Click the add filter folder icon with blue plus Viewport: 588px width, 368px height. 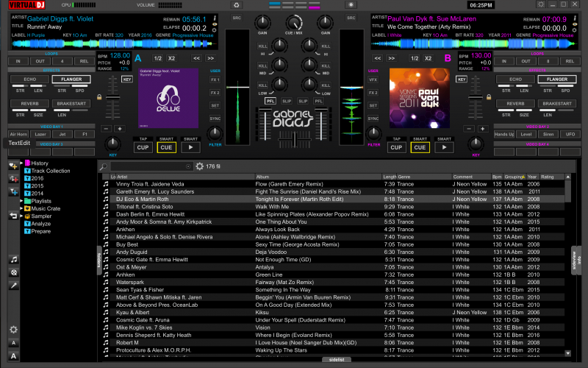click(13, 192)
